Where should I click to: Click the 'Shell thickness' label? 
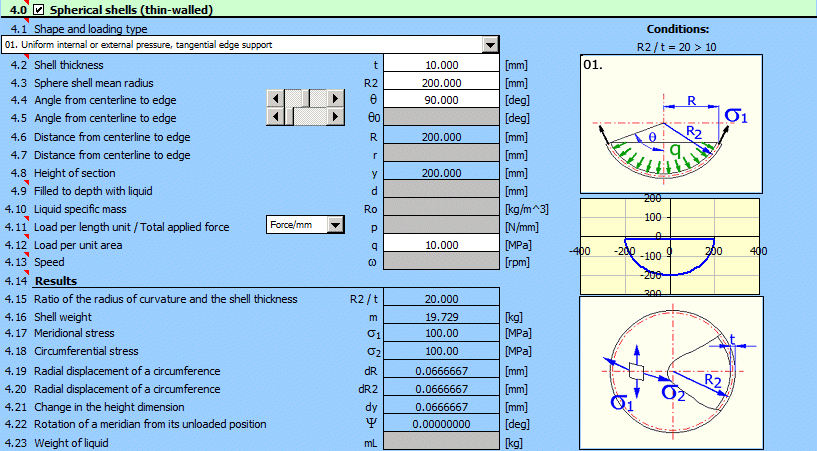pos(69,65)
